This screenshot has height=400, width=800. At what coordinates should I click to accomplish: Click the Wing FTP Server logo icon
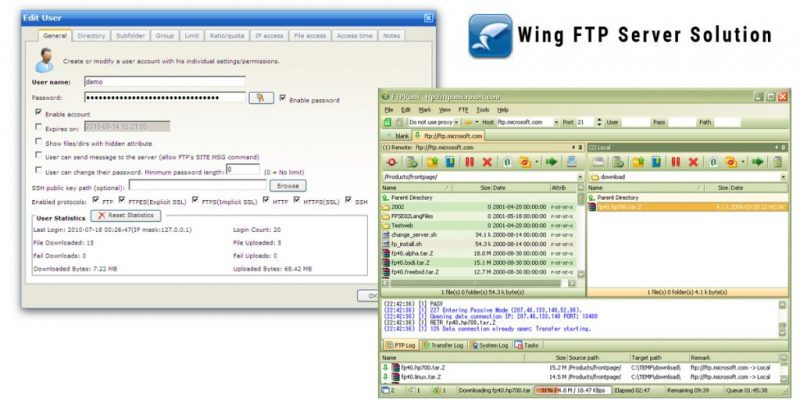coord(490,35)
